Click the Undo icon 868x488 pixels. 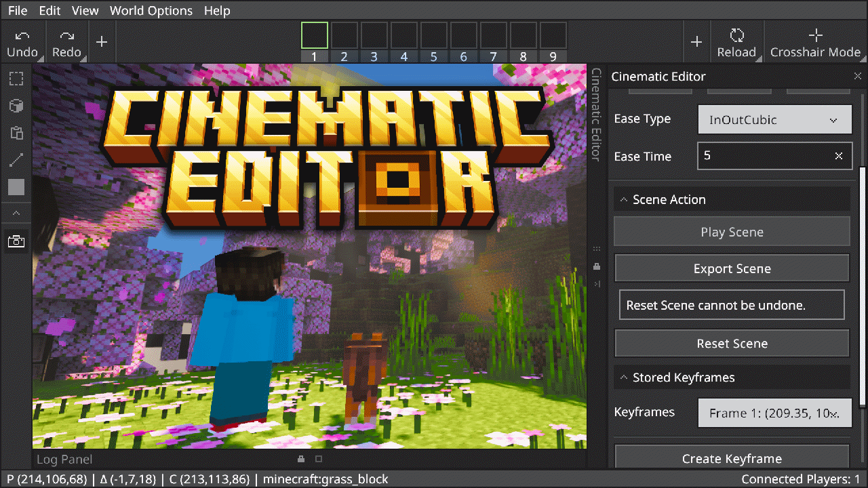click(x=22, y=37)
